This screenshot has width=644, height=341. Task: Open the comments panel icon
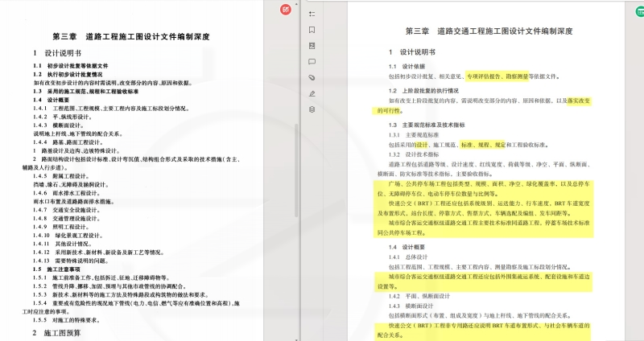point(312,60)
